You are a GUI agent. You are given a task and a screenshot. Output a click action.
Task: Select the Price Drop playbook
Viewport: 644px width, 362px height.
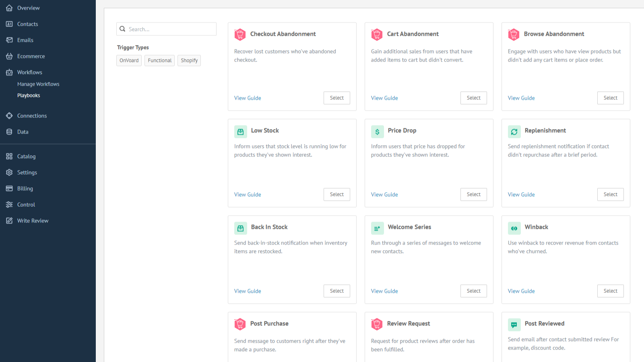(x=474, y=194)
